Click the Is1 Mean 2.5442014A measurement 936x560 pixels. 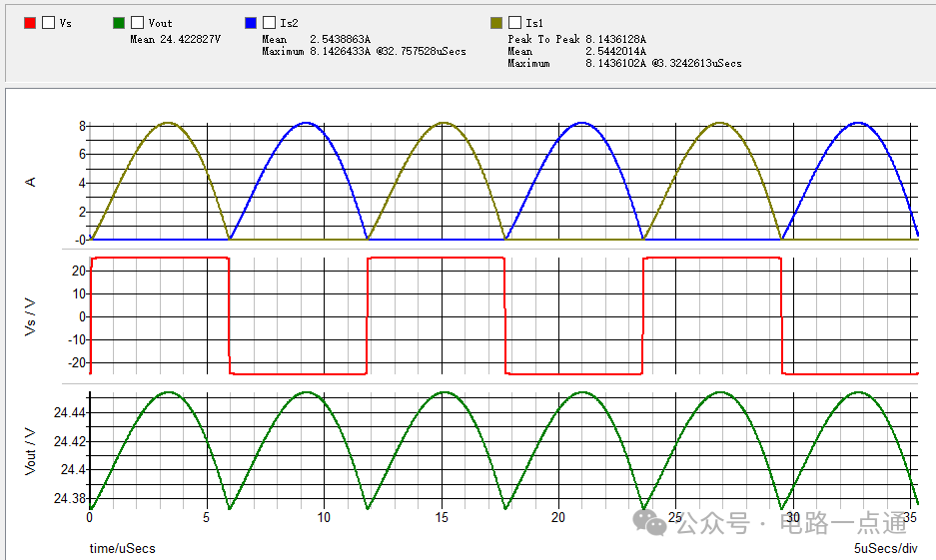577,51
